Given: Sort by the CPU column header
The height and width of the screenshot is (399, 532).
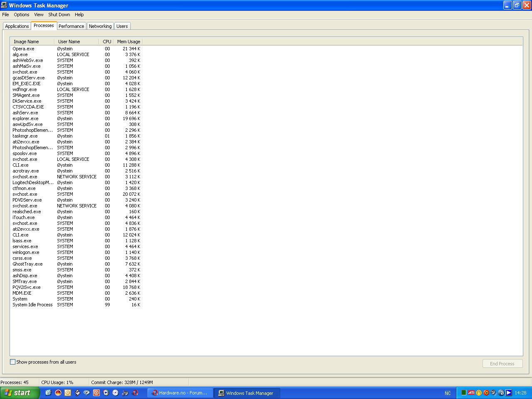Looking at the screenshot, I should pos(106,42).
